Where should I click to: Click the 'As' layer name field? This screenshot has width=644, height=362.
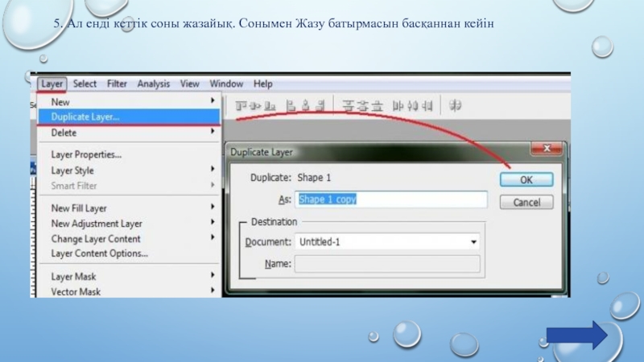(390, 200)
